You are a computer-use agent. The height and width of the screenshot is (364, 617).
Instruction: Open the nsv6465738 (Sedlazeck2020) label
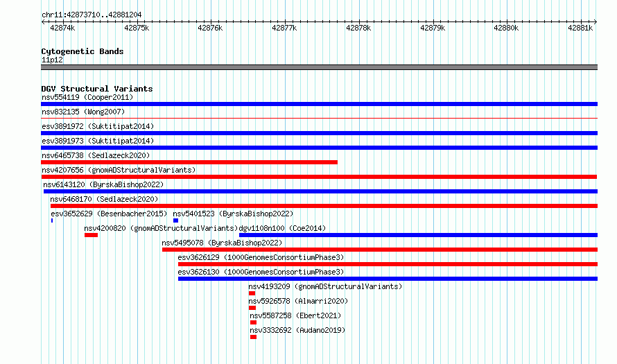click(96, 155)
